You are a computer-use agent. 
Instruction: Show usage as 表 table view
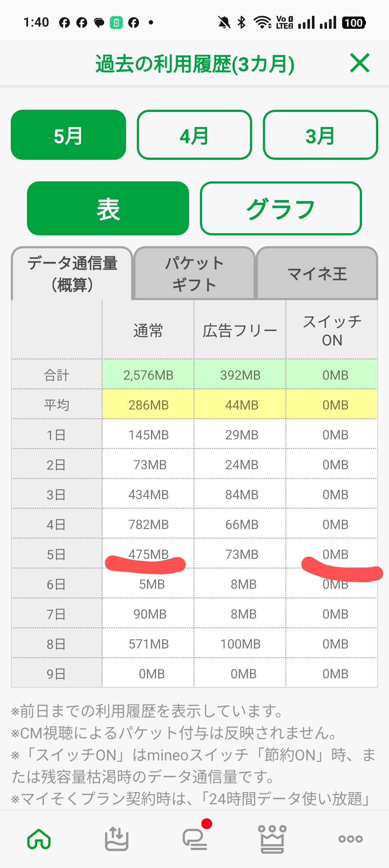[x=108, y=208]
